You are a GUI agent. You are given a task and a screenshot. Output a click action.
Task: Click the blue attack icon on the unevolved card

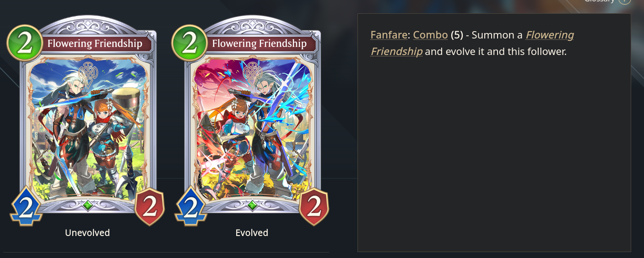coord(26,207)
